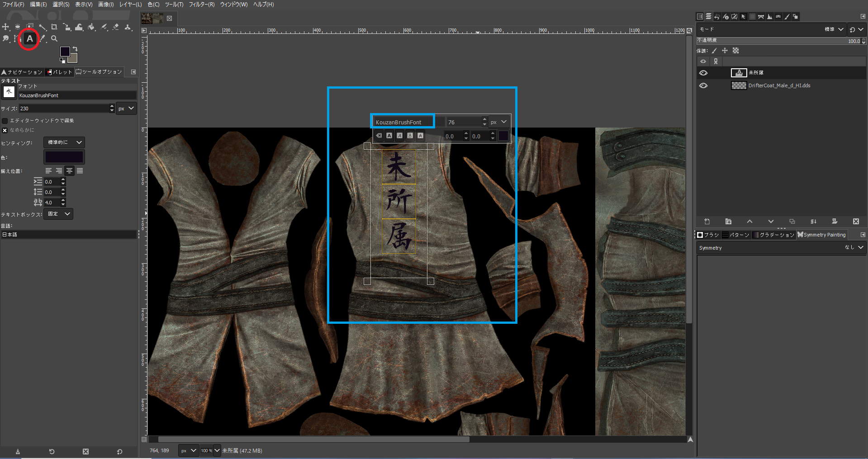Open on-canvas text size unit dropdown
The width and height of the screenshot is (868, 459).
click(x=499, y=122)
